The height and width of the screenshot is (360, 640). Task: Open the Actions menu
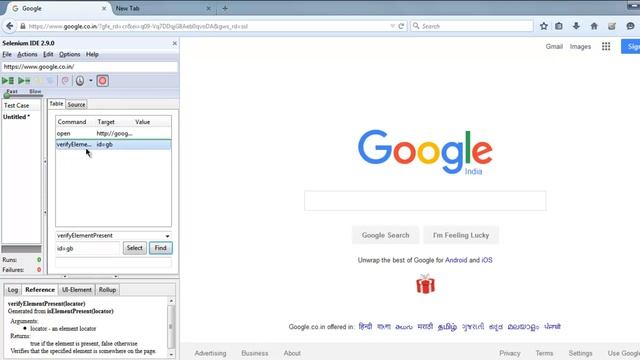tap(27, 54)
